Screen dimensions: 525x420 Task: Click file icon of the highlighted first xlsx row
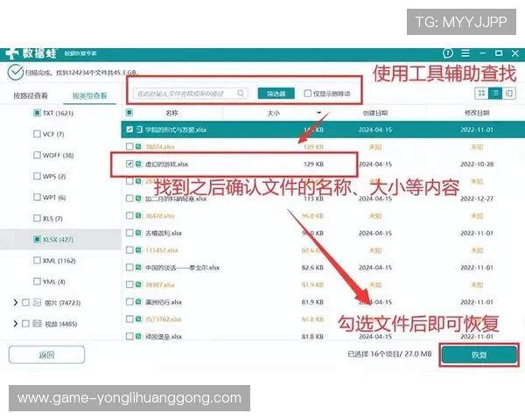[x=139, y=129]
